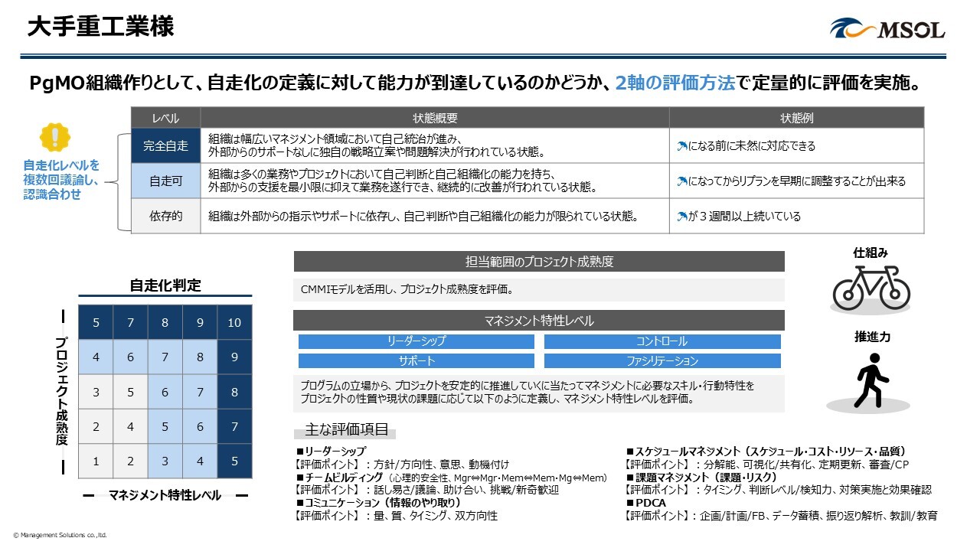The width and height of the screenshot is (980, 551).
Task: Select the 完全自走 level cell
Action: point(165,145)
